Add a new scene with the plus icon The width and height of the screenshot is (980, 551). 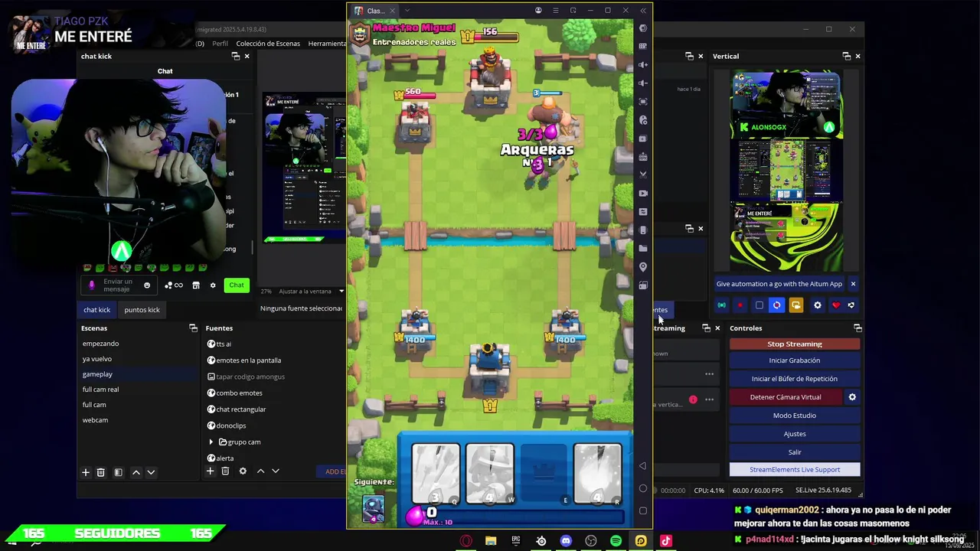click(86, 472)
